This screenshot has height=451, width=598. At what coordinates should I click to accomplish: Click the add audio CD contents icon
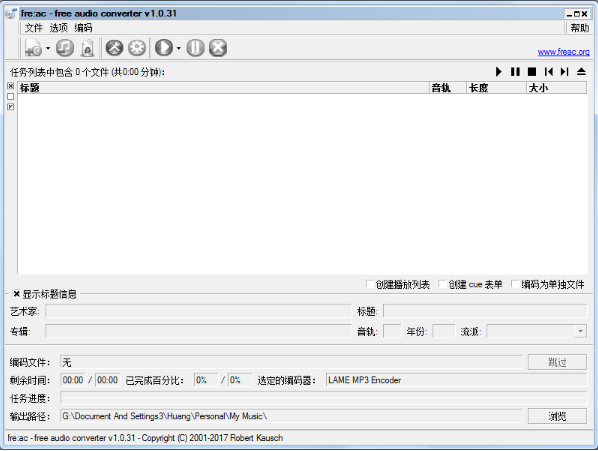click(x=65, y=48)
